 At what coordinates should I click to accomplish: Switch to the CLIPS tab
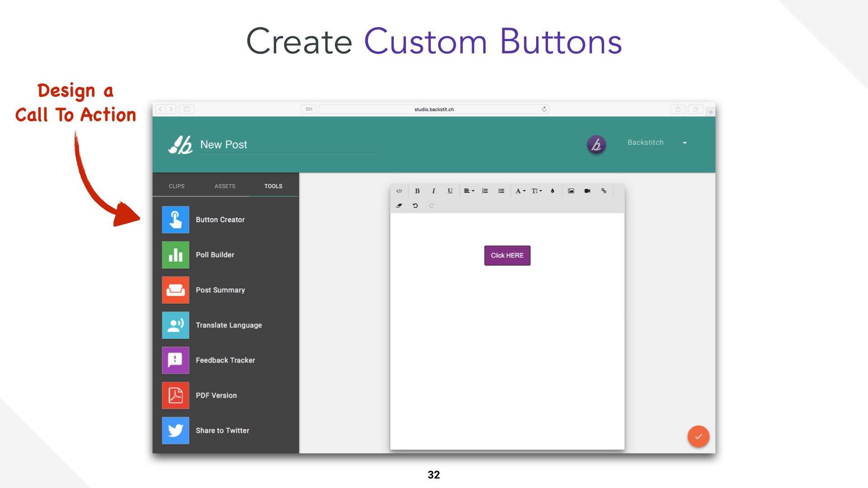(x=176, y=186)
